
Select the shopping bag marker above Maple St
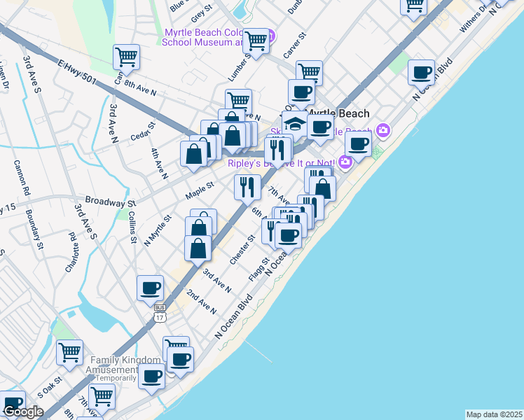[193, 154]
